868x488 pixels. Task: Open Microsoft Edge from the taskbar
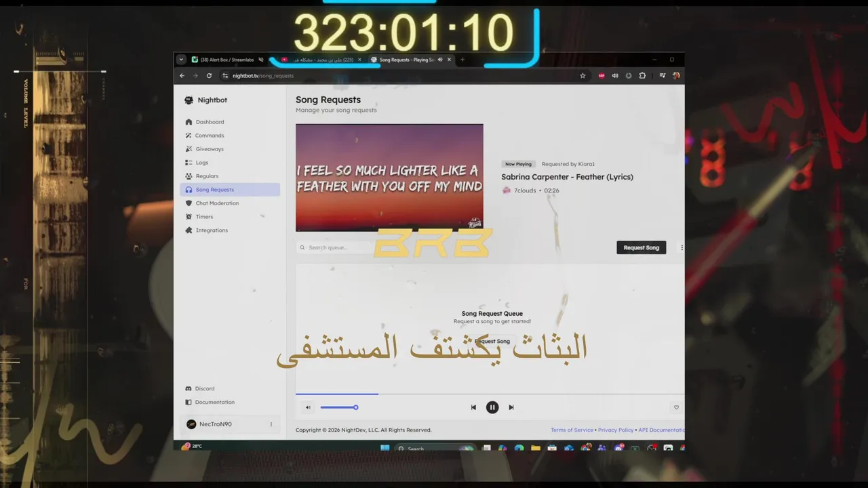click(519, 448)
